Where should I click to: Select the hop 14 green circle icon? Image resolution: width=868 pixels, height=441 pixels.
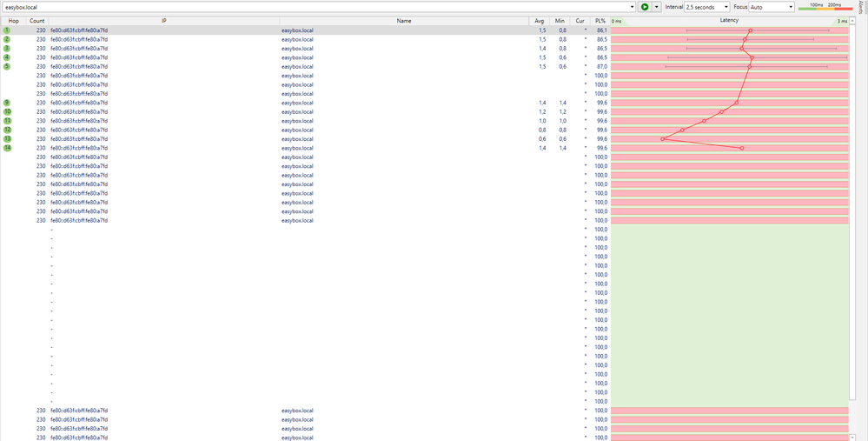click(7, 148)
